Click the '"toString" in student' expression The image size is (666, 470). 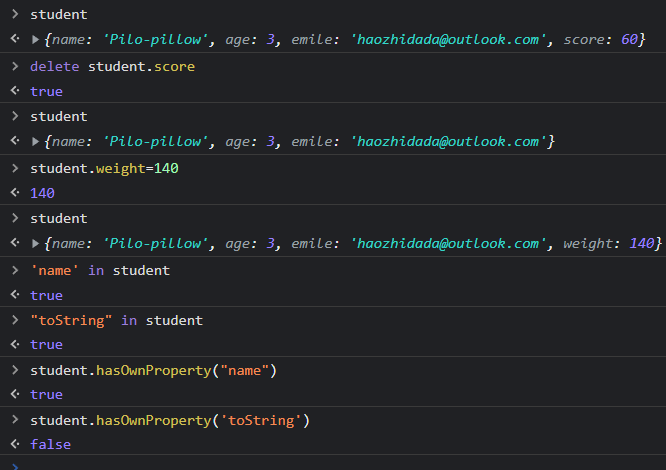click(117, 321)
